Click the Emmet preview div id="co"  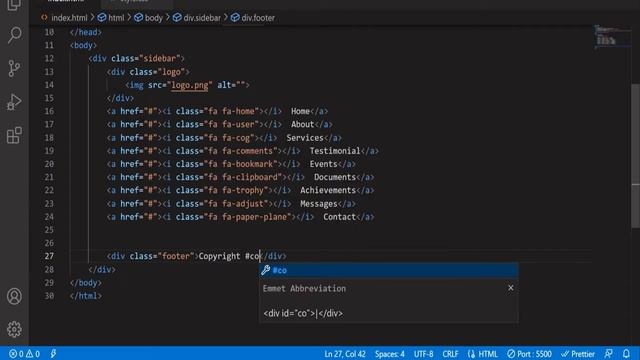pyautogui.click(x=303, y=313)
